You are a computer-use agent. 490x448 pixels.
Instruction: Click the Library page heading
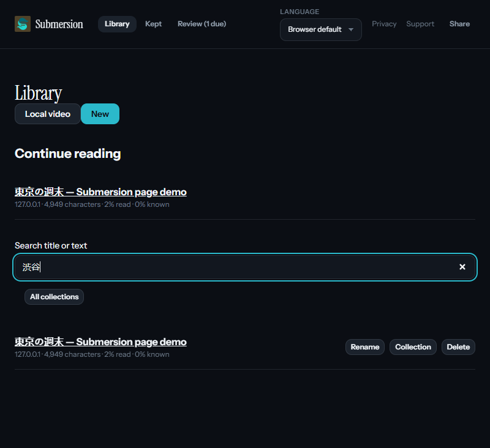[x=38, y=93]
